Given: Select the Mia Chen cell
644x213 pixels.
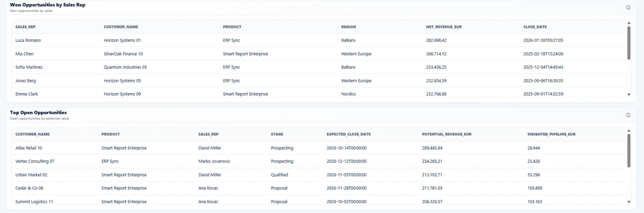Looking at the screenshot, I should click(x=25, y=54).
